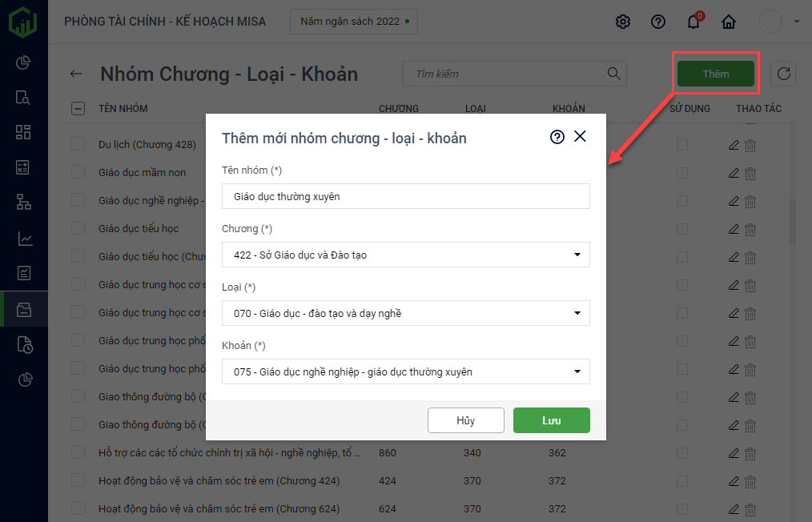Click the search magnifier icon
This screenshot has width=812, height=522.
pyautogui.click(x=614, y=74)
